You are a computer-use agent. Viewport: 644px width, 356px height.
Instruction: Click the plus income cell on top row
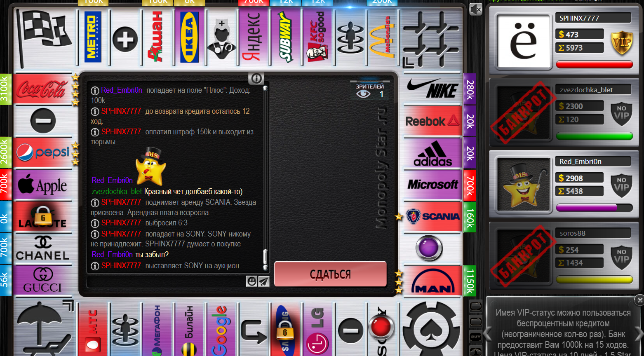tap(125, 40)
